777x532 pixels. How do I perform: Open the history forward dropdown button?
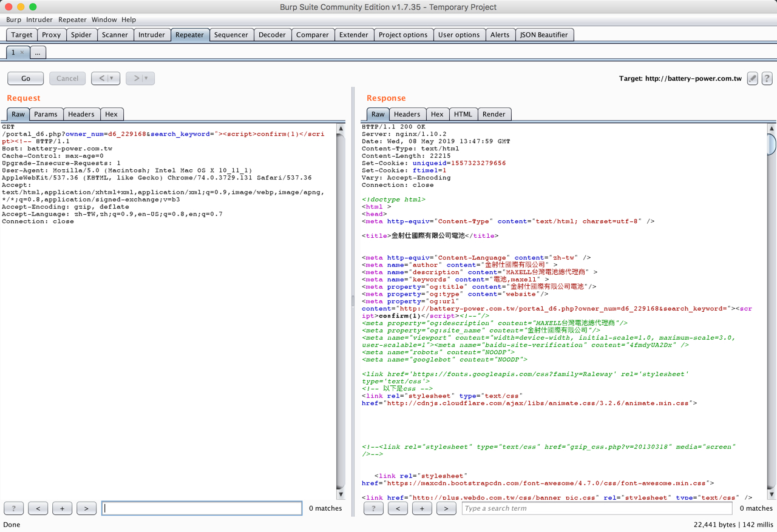click(140, 78)
